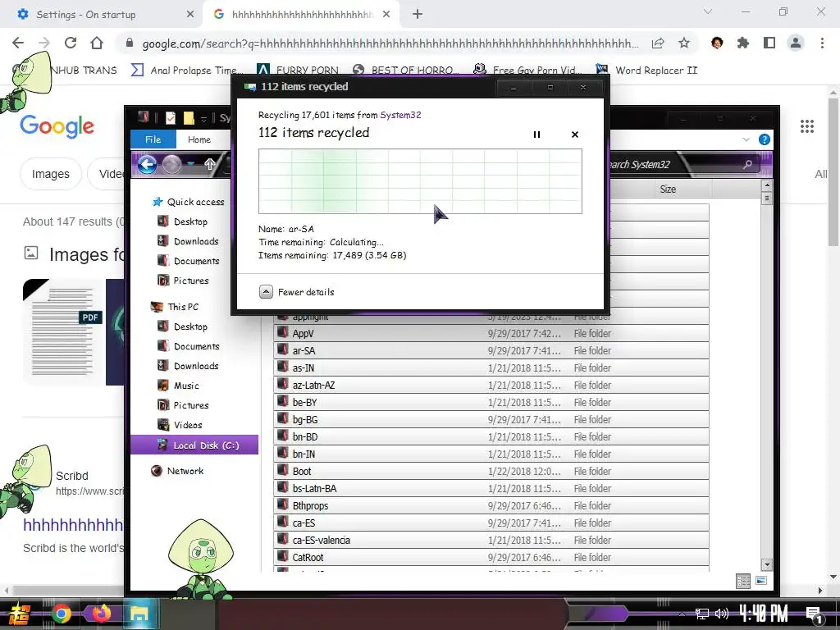The height and width of the screenshot is (630, 840).
Task: Select the AppV folder row
Action: 491,333
